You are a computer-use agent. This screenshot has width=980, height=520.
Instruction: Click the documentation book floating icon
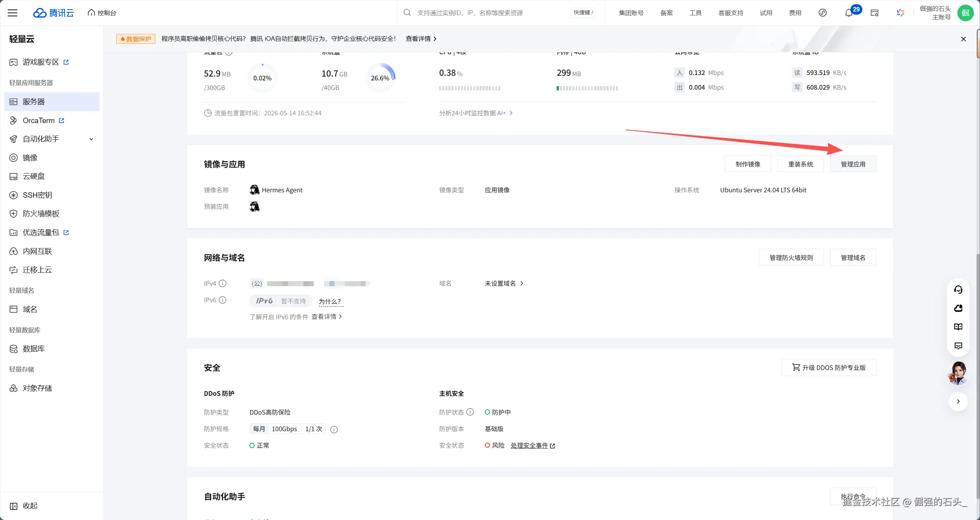coord(958,327)
